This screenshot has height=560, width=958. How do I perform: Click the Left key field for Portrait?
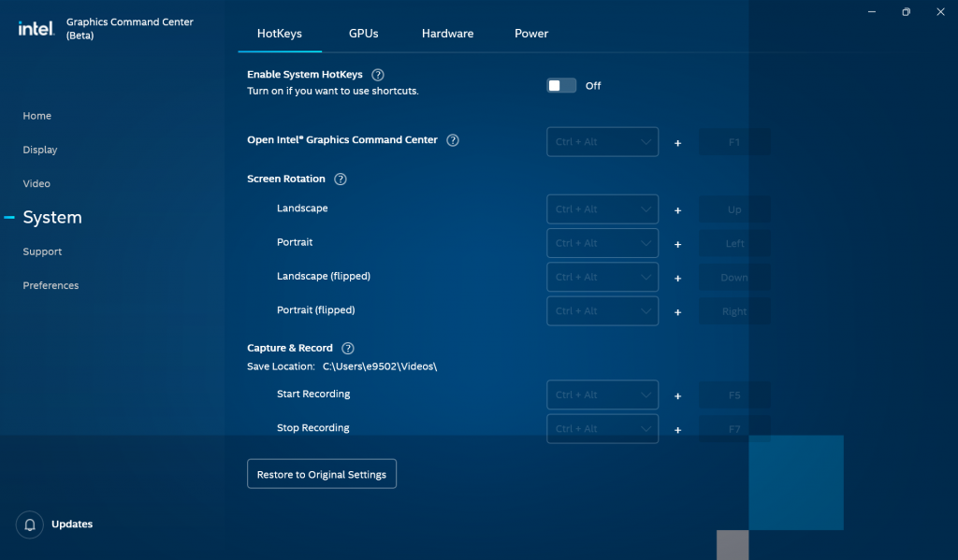(x=734, y=243)
